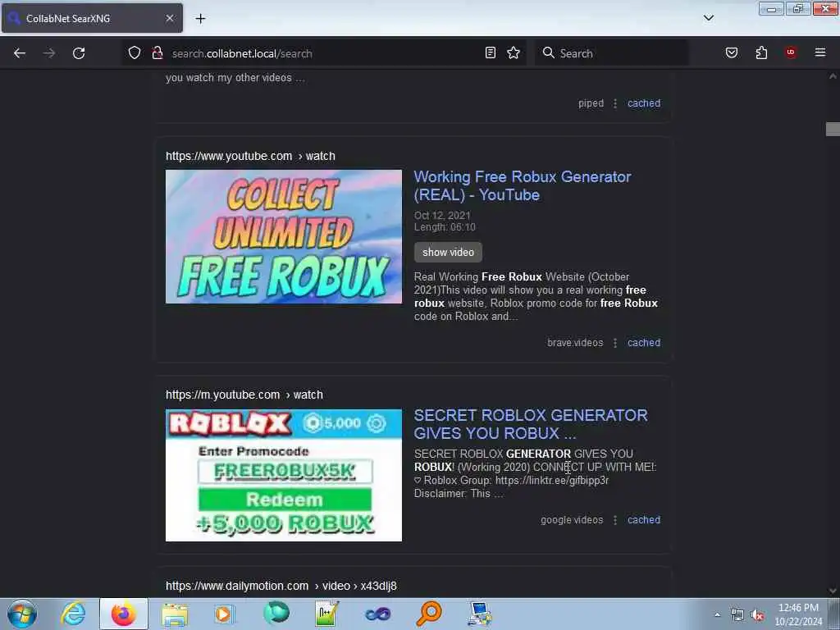Close the CollabNet SearXNG tab

tap(170, 18)
